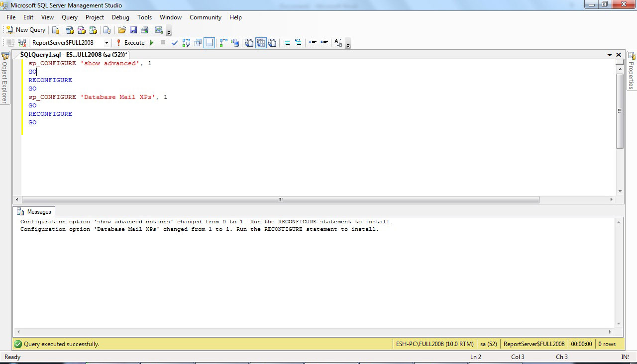637x364 pixels.
Task: Toggle the IntelliSense Enabled button
Action: click(210, 43)
